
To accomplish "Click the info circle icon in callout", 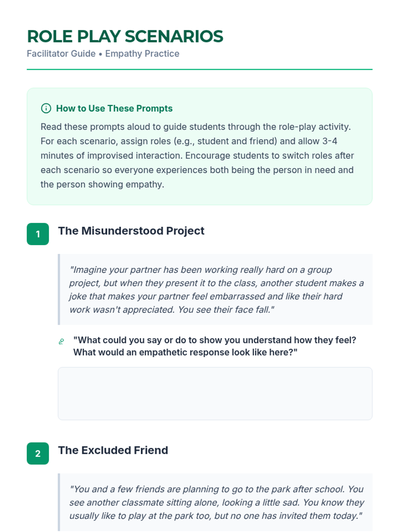I will pyautogui.click(x=46, y=108).
